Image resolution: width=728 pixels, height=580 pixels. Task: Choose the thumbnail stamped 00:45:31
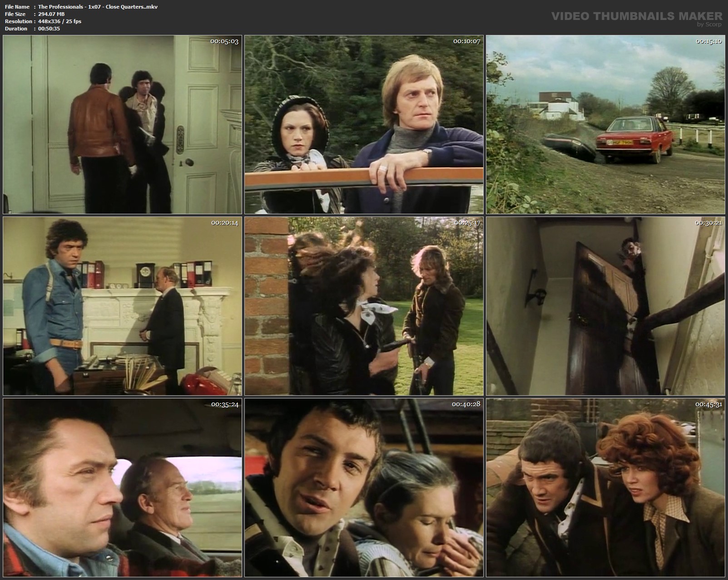click(x=606, y=488)
